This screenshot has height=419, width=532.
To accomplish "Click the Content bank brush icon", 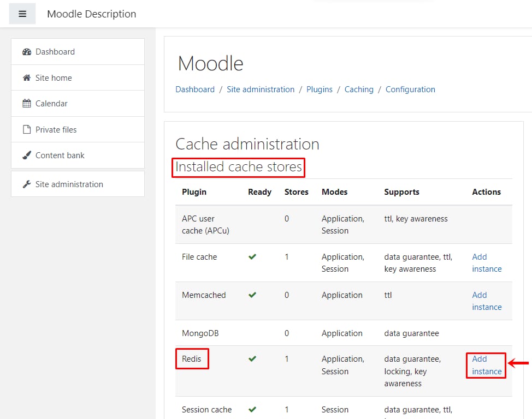I will point(27,155).
